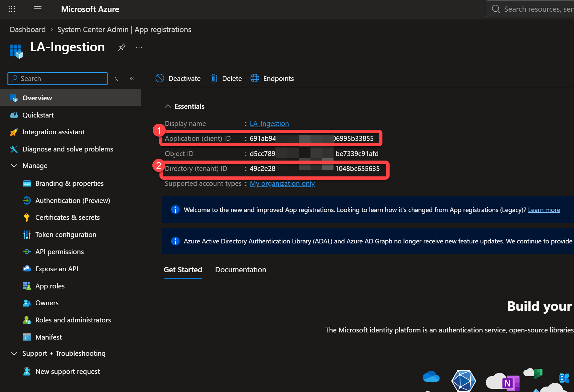Click the App roles grid icon
This screenshot has height=392, width=574.
27,286
